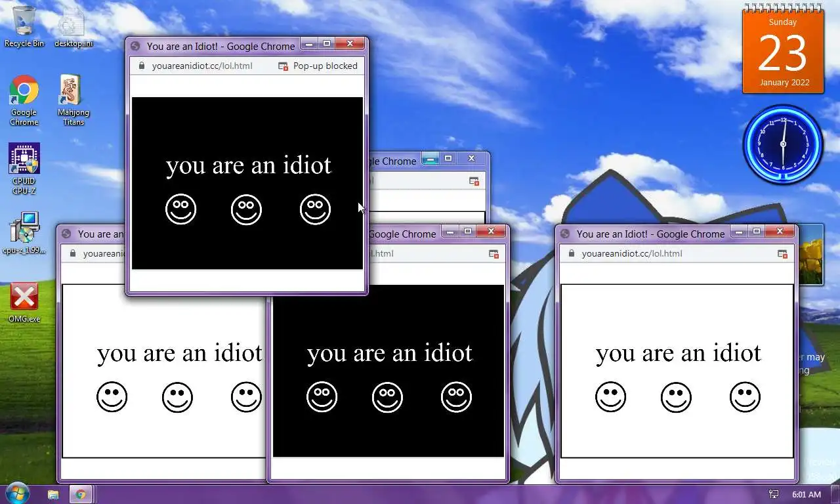
Task: Click the middle smiley in bottom-middle black window
Action: click(x=387, y=397)
